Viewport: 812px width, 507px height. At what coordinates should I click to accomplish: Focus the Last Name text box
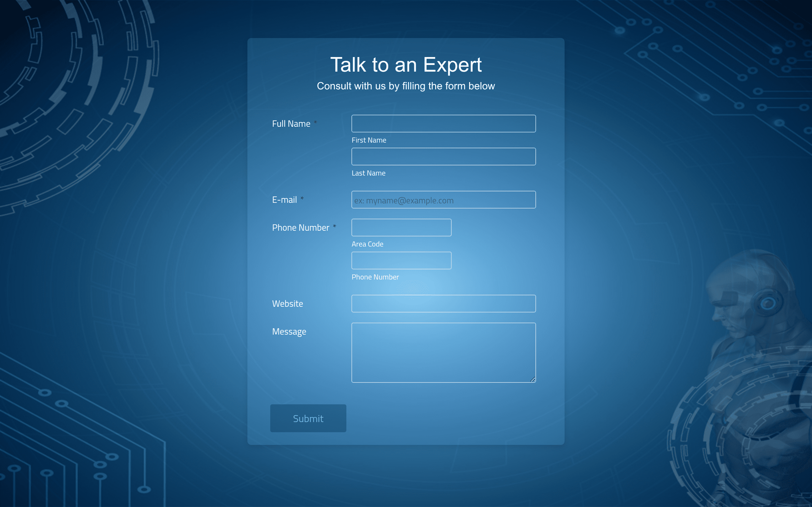pyautogui.click(x=443, y=156)
